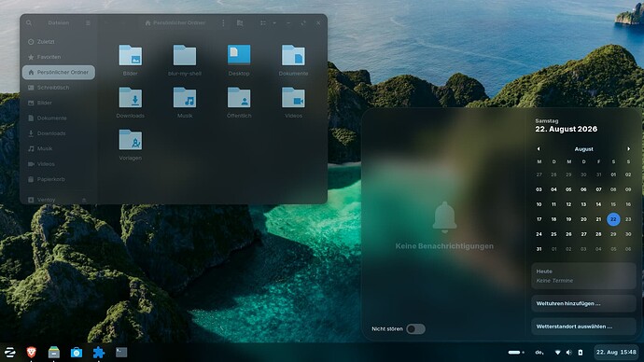
Task: Open Bilder in the sidebar
Action: click(x=59, y=103)
